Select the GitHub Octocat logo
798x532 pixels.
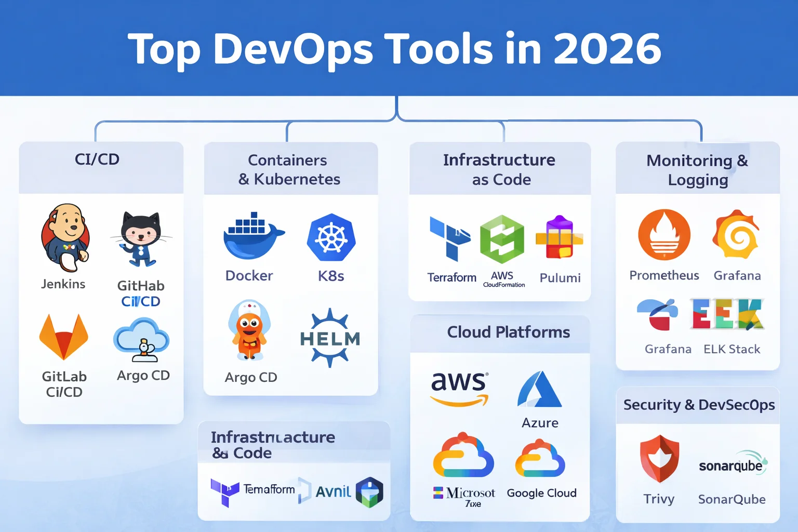pos(141,239)
